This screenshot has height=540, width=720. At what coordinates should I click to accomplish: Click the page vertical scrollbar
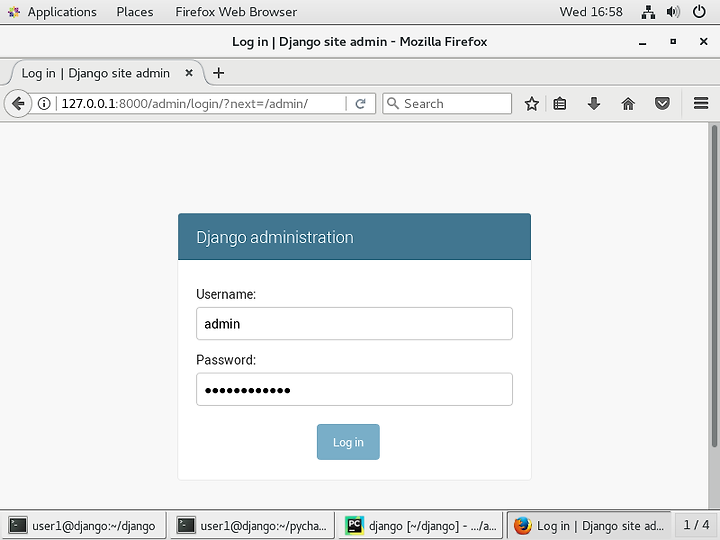714,287
